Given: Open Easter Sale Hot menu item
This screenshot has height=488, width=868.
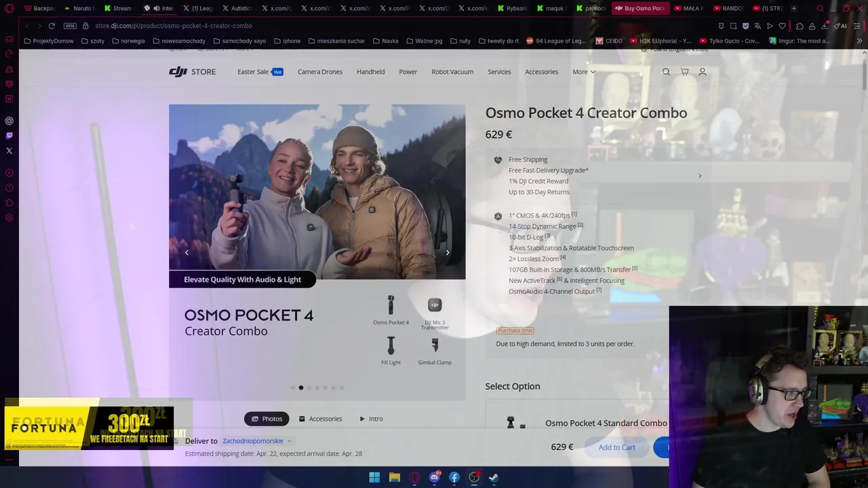Looking at the screenshot, I should click(260, 72).
